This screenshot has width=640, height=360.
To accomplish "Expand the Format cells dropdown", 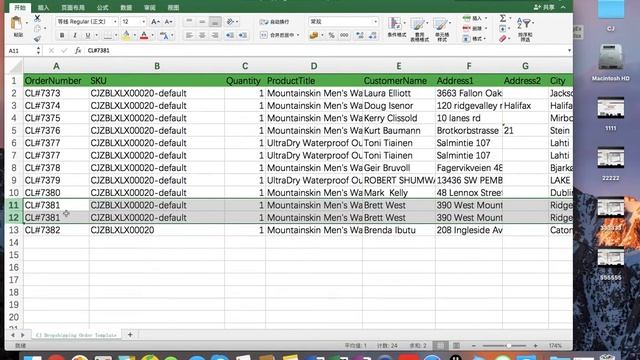I will point(484,39).
